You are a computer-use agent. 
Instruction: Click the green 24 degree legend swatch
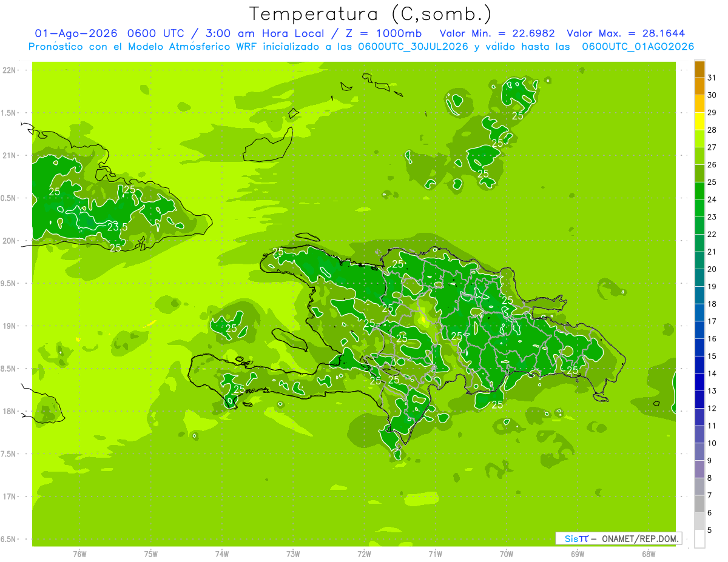(699, 192)
